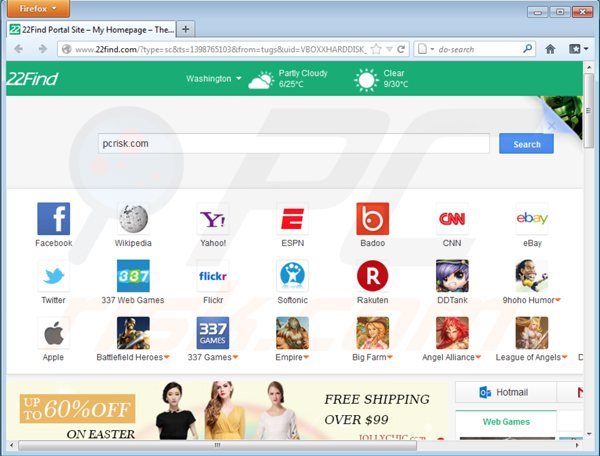Image resolution: width=600 pixels, height=456 pixels.
Task: Open the CNN shortcut icon
Action: (452, 218)
